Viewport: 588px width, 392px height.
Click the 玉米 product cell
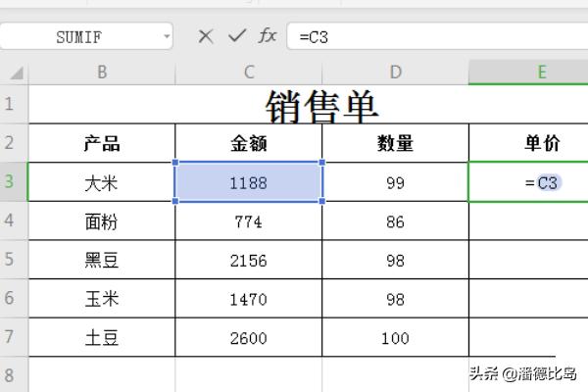click(102, 299)
